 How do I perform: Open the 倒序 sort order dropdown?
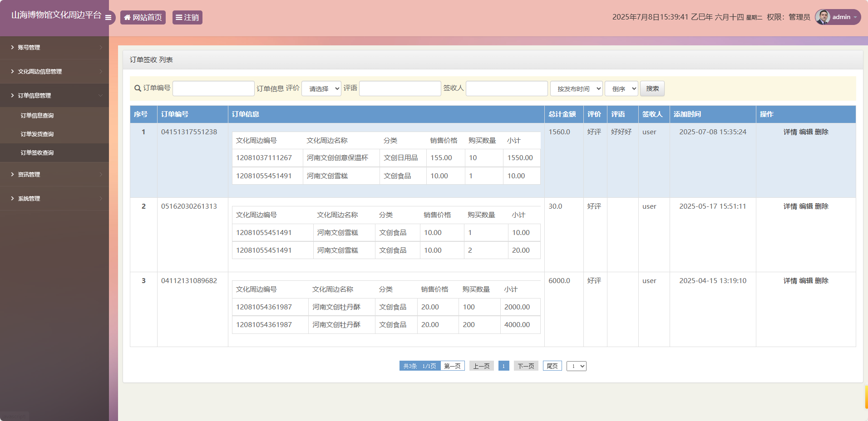621,88
